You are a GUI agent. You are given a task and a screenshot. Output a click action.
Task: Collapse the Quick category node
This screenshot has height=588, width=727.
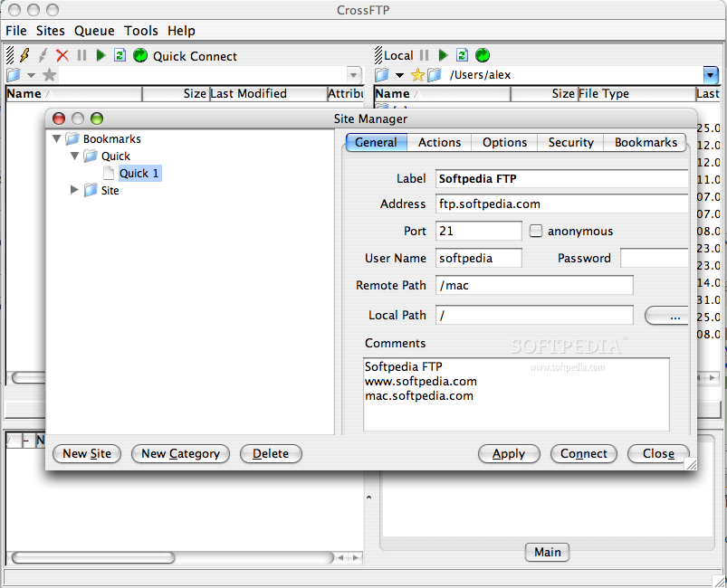[74, 156]
